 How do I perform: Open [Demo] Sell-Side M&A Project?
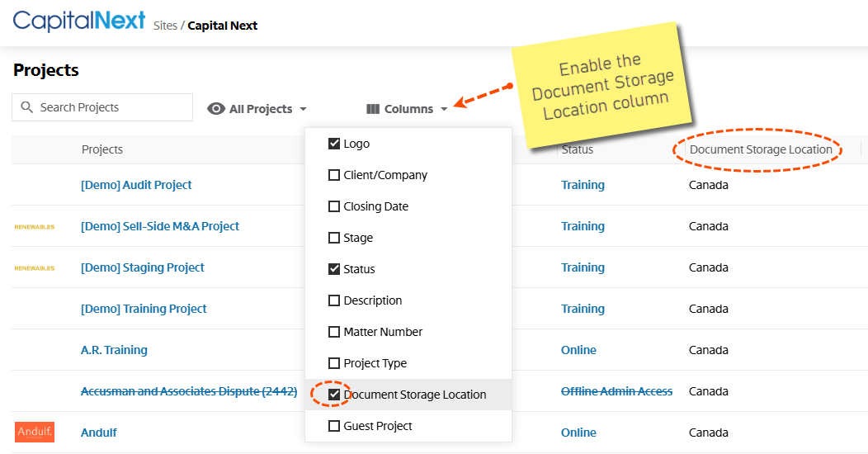[x=160, y=226]
